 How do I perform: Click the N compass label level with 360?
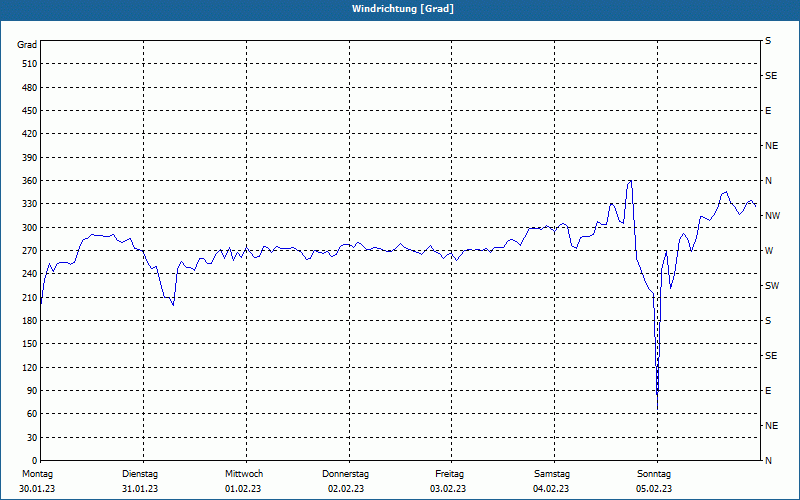[768, 181]
